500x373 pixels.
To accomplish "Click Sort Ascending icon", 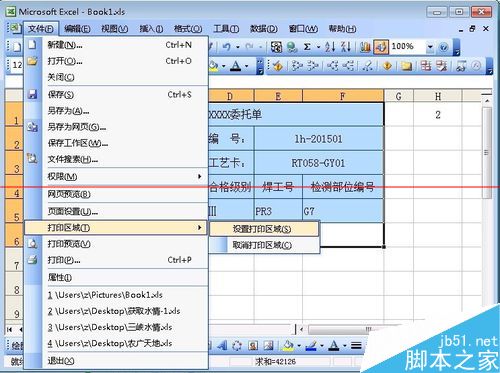I will pos(330,47).
